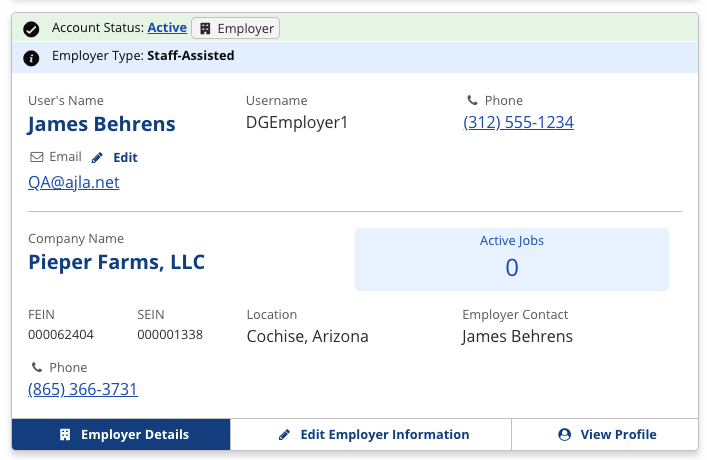Click the Pieper Farms, LLC company name

click(116, 262)
